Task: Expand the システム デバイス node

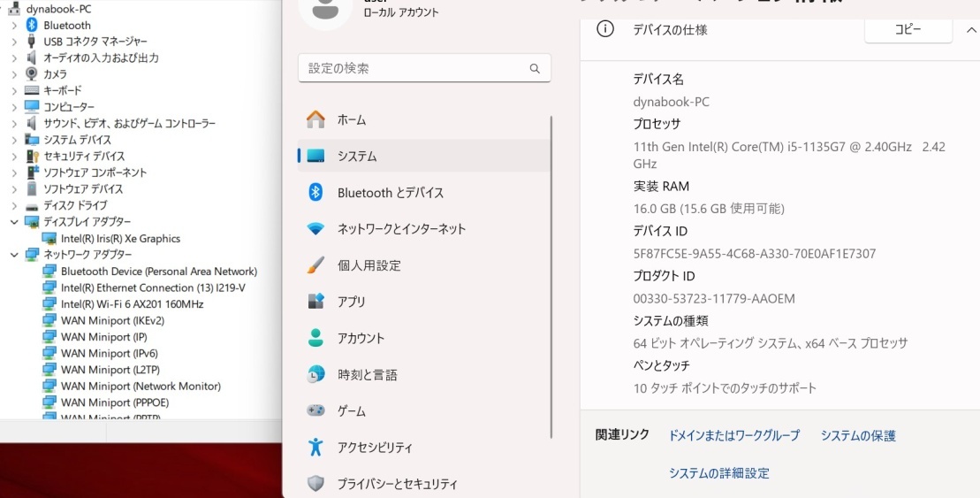Action: tap(14, 140)
